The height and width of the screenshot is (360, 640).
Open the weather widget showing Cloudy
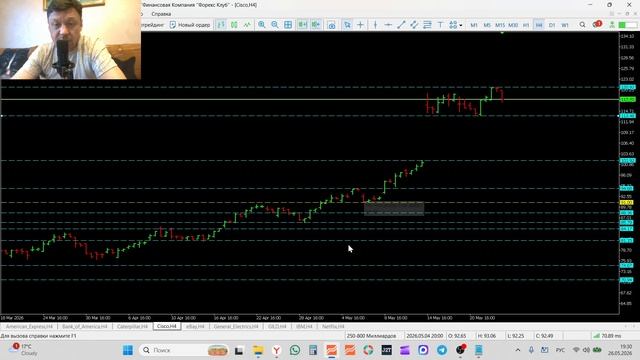(x=24, y=350)
